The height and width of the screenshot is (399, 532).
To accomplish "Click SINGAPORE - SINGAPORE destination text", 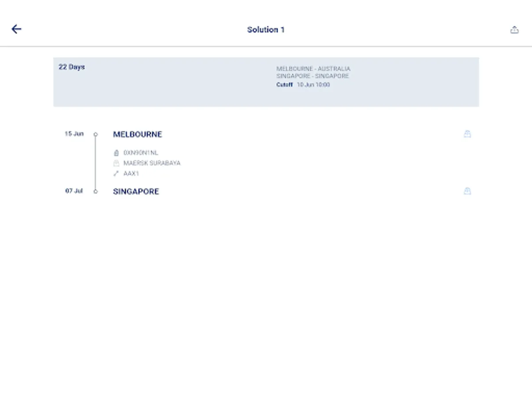I will tap(313, 76).
